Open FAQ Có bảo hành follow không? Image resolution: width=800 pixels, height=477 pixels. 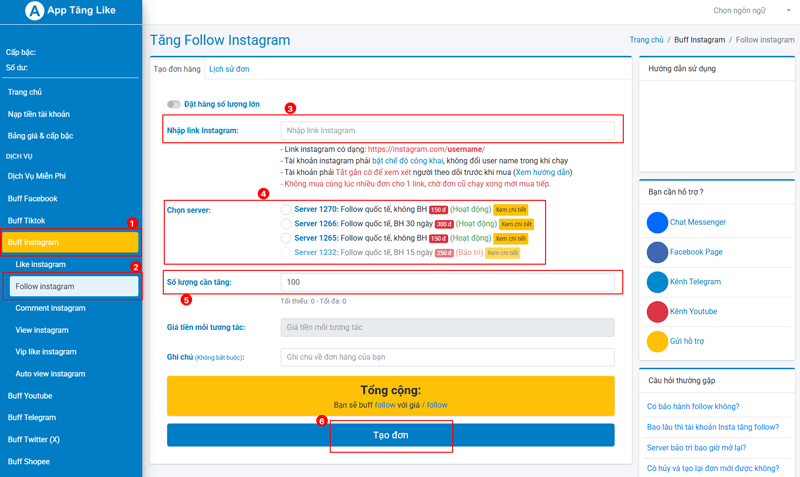[x=693, y=407]
